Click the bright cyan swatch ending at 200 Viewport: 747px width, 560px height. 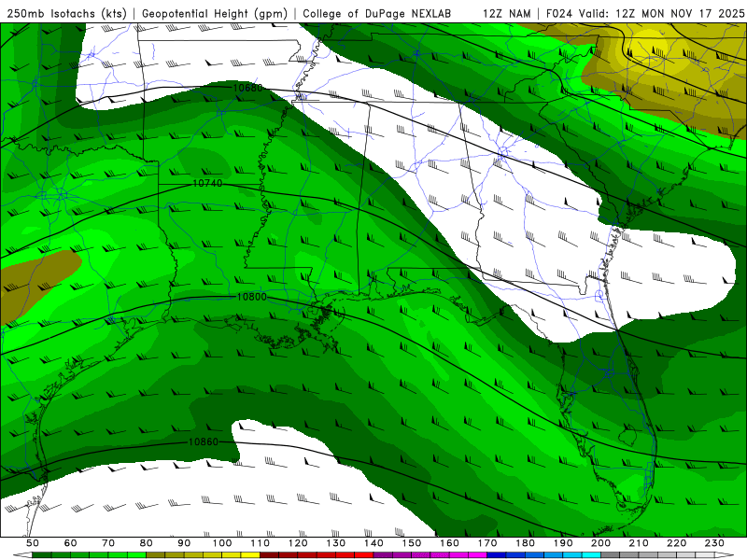[x=591, y=555]
